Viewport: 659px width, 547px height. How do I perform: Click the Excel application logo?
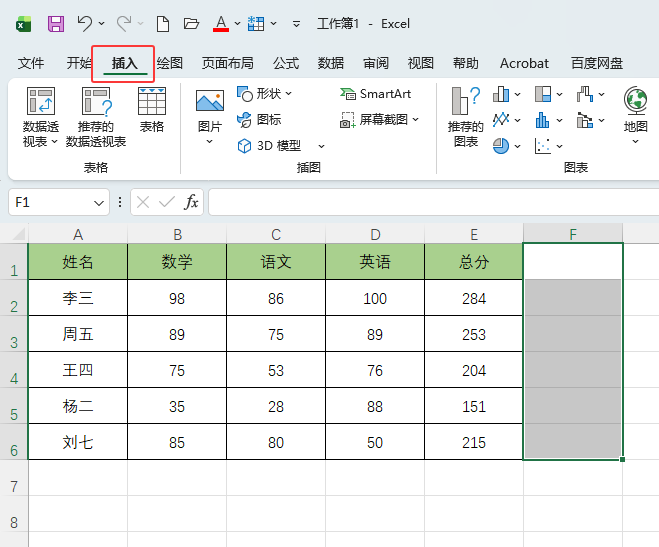pos(24,24)
